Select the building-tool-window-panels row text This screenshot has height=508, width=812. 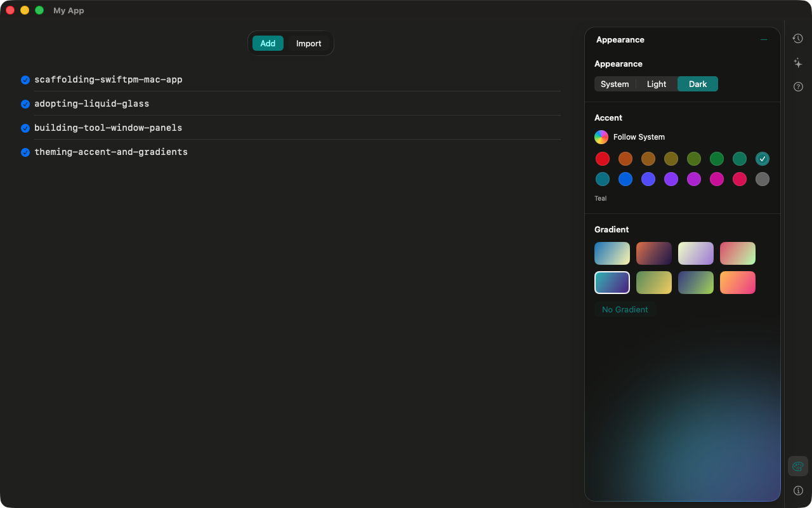[108, 128]
